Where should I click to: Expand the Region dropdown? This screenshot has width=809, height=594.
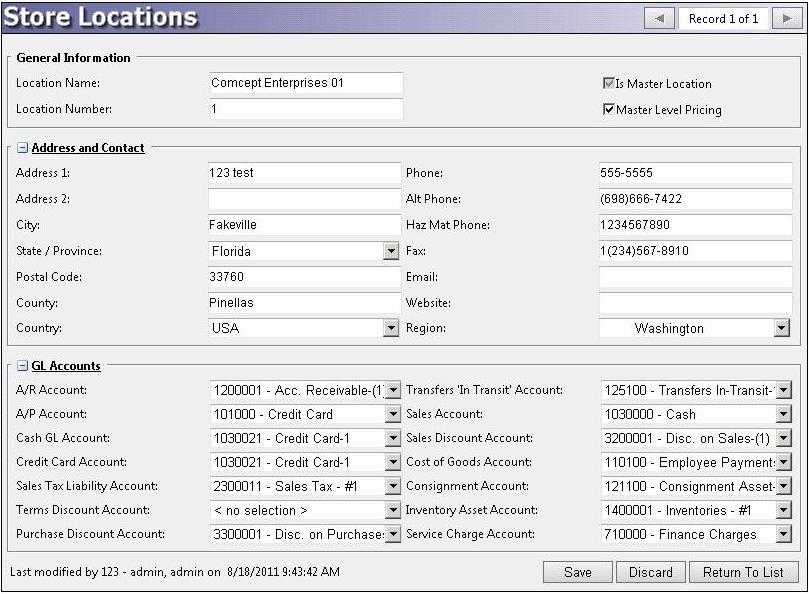782,328
